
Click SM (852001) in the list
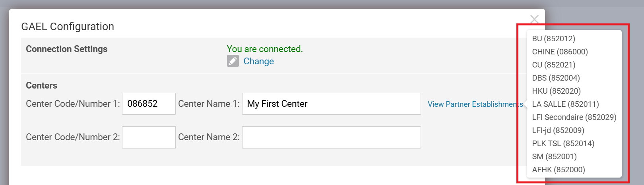(554, 156)
